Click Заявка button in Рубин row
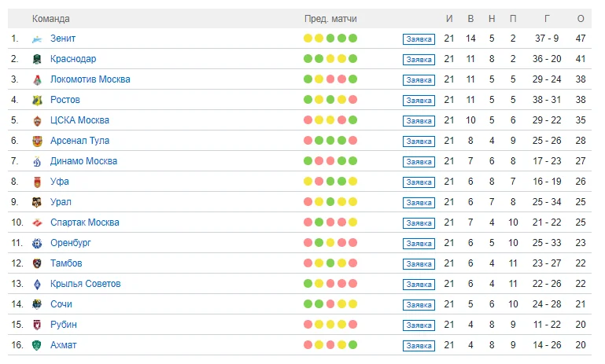 (x=419, y=325)
